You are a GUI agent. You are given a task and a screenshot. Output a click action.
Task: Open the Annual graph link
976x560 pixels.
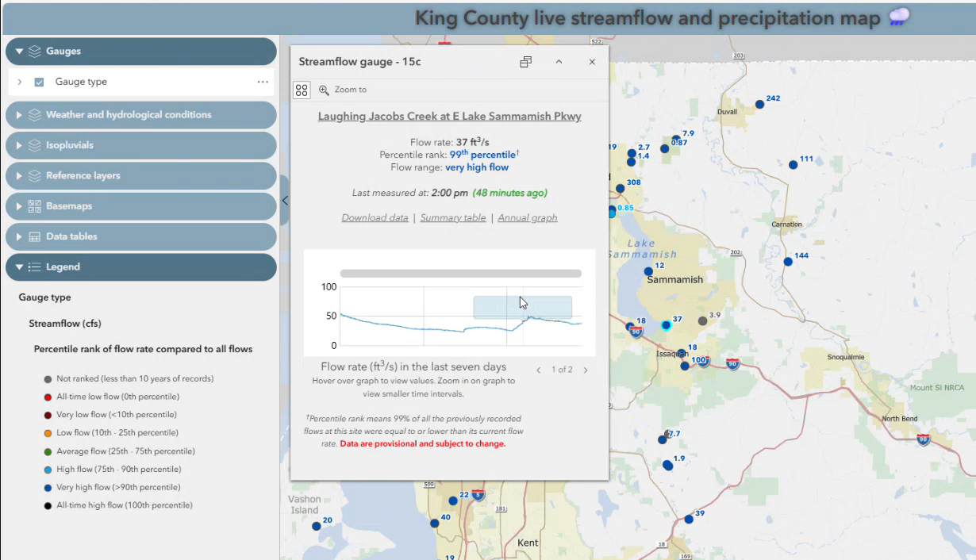pos(527,217)
